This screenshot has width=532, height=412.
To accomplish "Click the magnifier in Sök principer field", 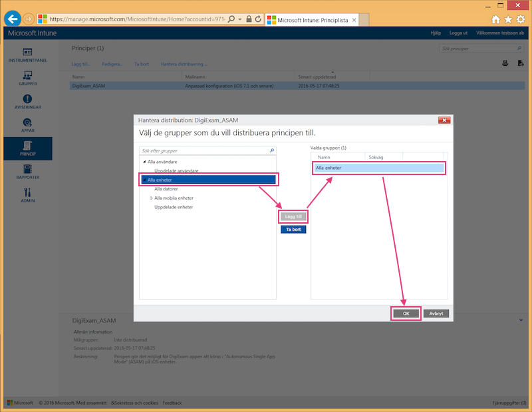I will (x=519, y=48).
